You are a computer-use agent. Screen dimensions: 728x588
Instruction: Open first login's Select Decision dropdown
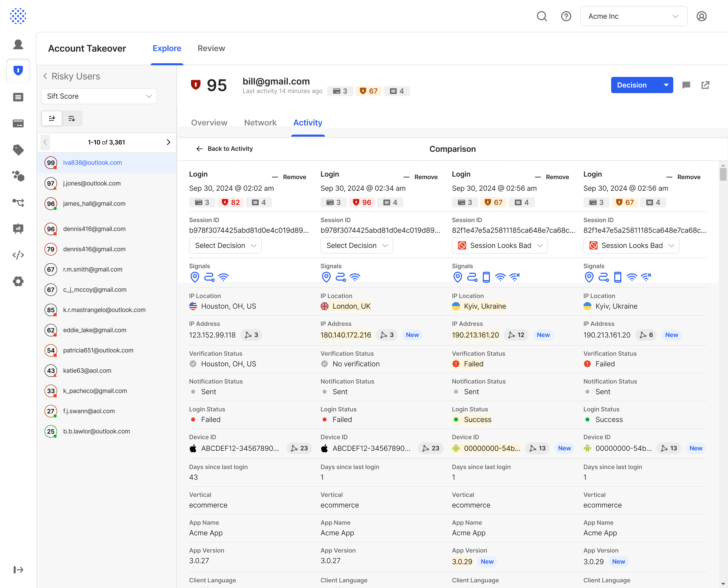[x=225, y=246]
